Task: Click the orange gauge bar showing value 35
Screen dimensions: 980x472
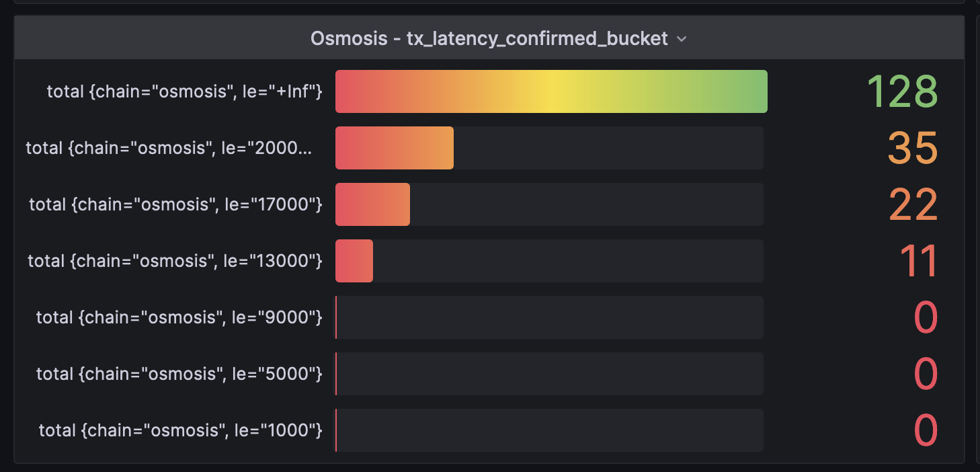Action: [x=393, y=148]
